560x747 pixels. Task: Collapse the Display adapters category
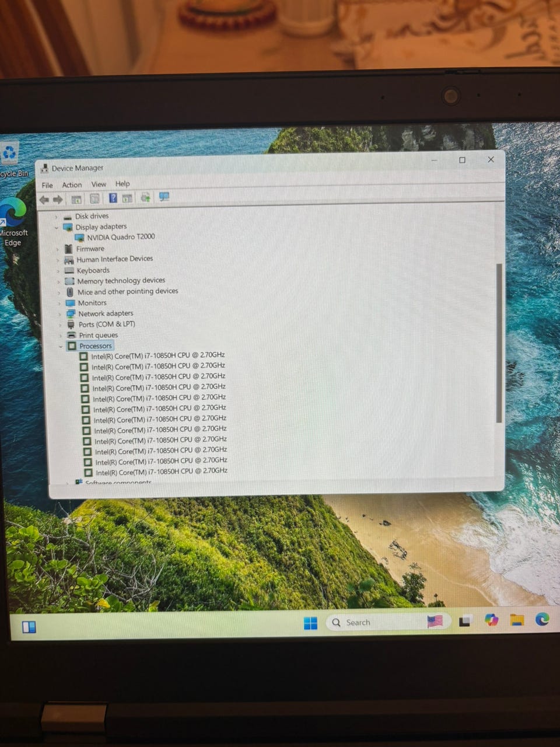[x=57, y=228]
